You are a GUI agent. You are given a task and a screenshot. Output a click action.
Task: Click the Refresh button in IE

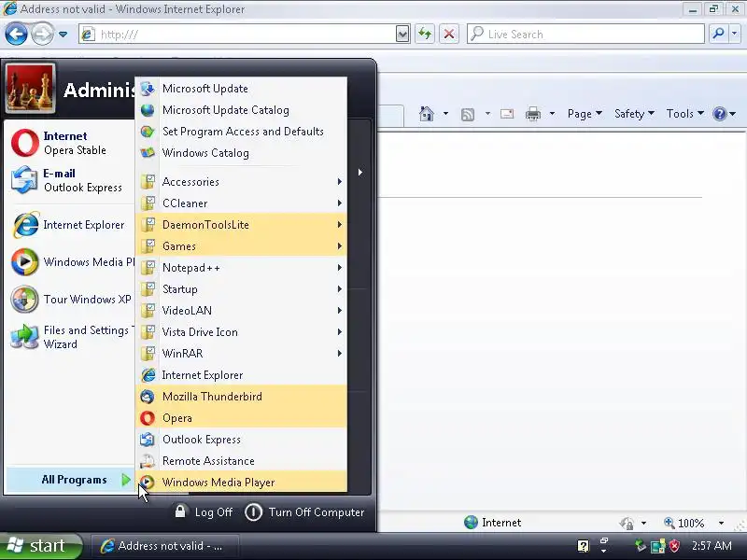click(x=425, y=35)
